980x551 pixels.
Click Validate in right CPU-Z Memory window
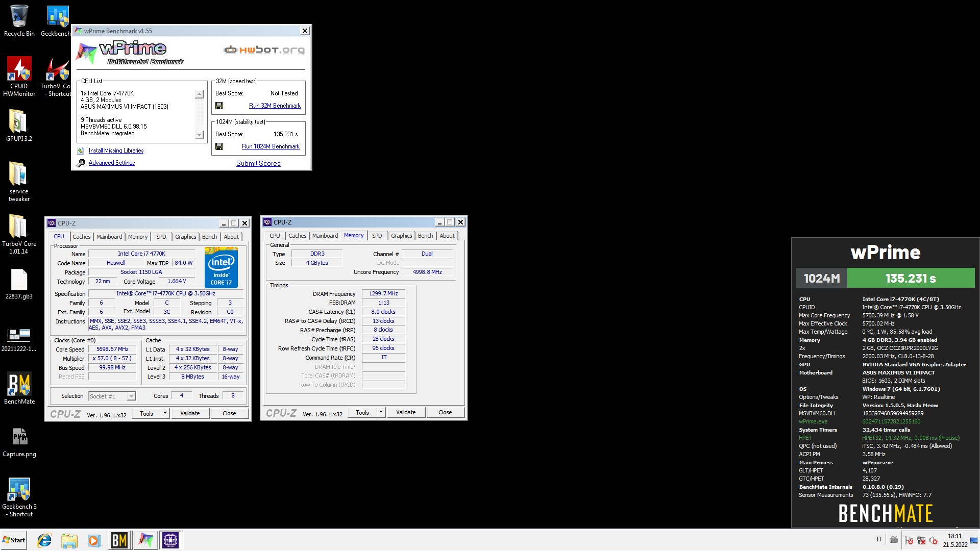point(406,412)
